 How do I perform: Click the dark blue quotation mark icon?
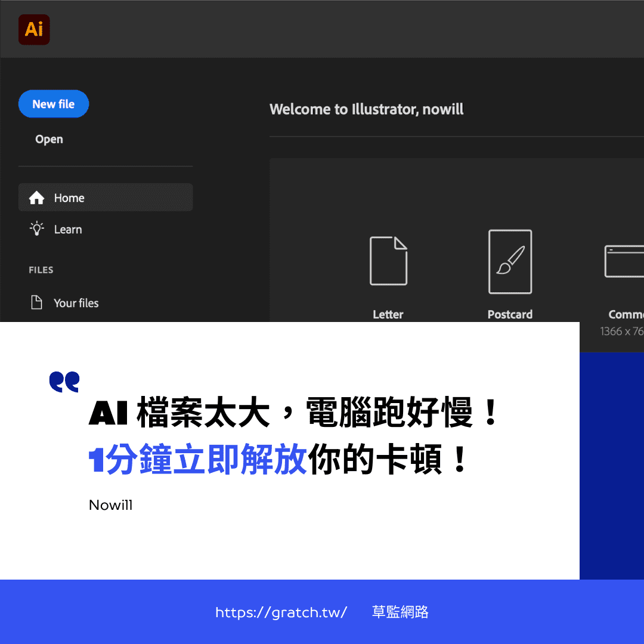[64, 382]
